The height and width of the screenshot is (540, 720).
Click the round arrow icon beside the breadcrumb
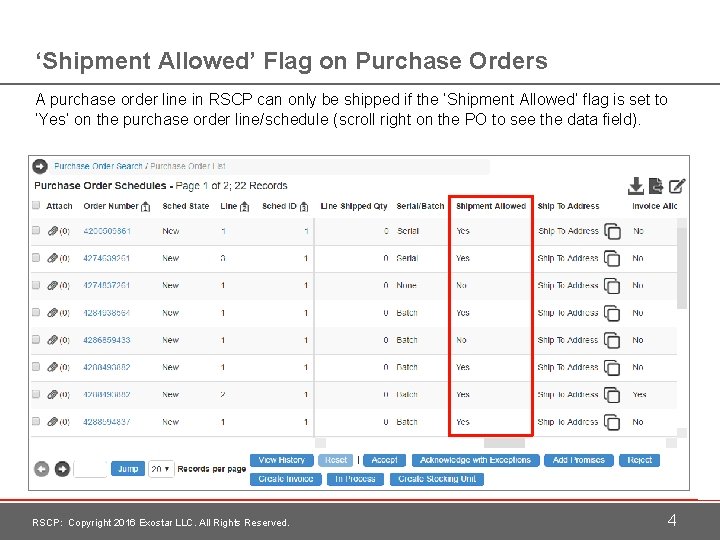coord(40,166)
